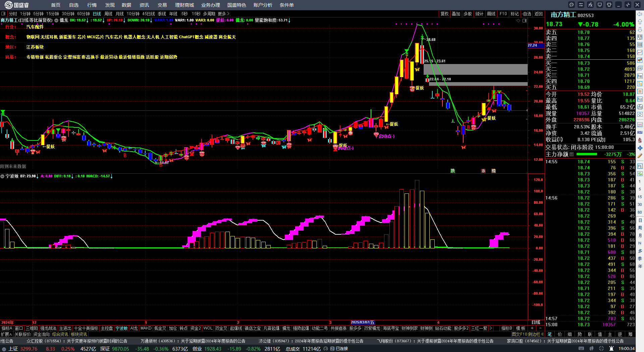Click the candlestick chart icon in sidebar
This screenshot has height=352, width=644.
[x=640, y=60]
